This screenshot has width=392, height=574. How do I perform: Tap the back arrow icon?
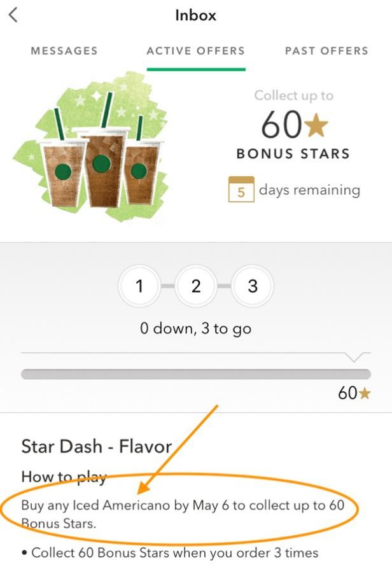click(x=13, y=15)
